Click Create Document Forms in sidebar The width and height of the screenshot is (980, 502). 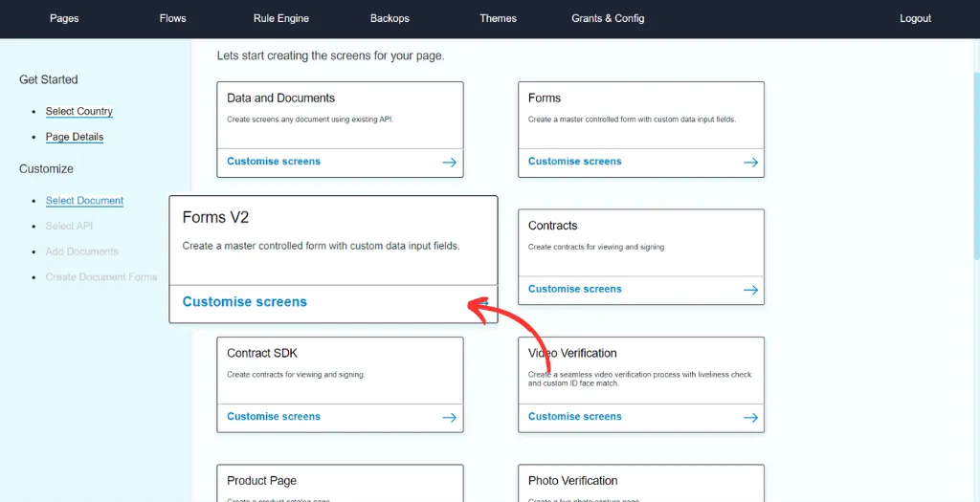click(x=101, y=276)
